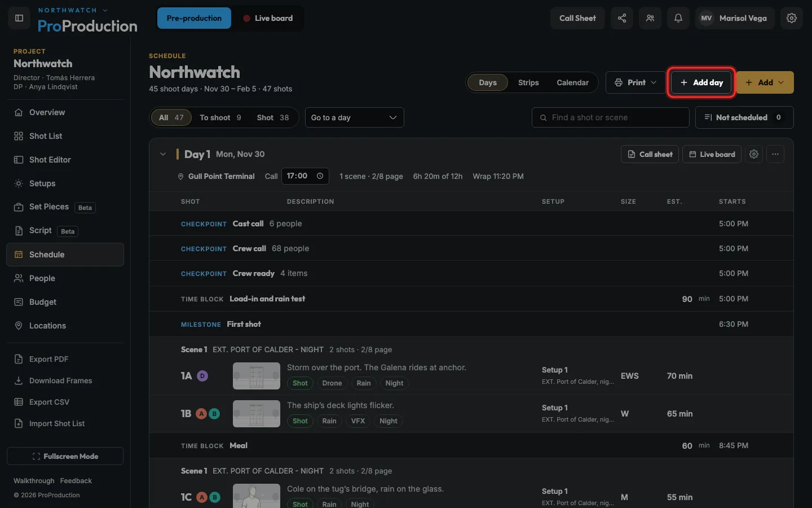This screenshot has width=812, height=508.
Task: Open thumbnail for shot 1A
Action: 257,376
